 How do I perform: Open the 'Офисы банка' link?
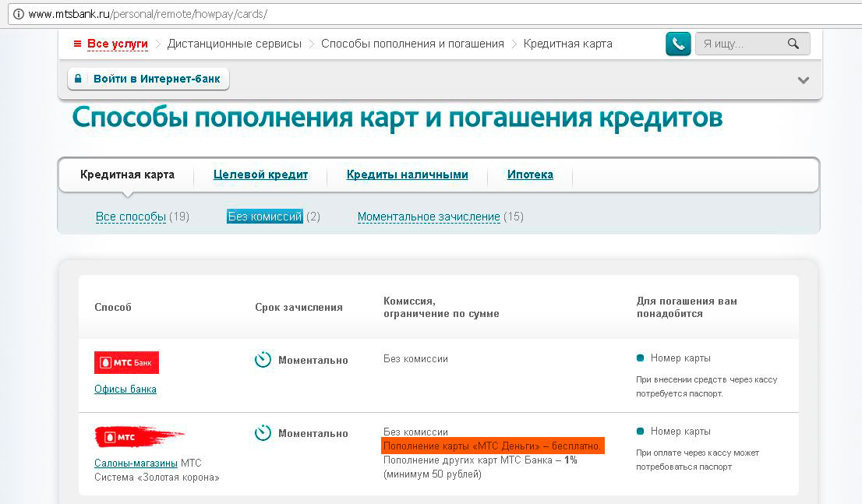pos(125,389)
